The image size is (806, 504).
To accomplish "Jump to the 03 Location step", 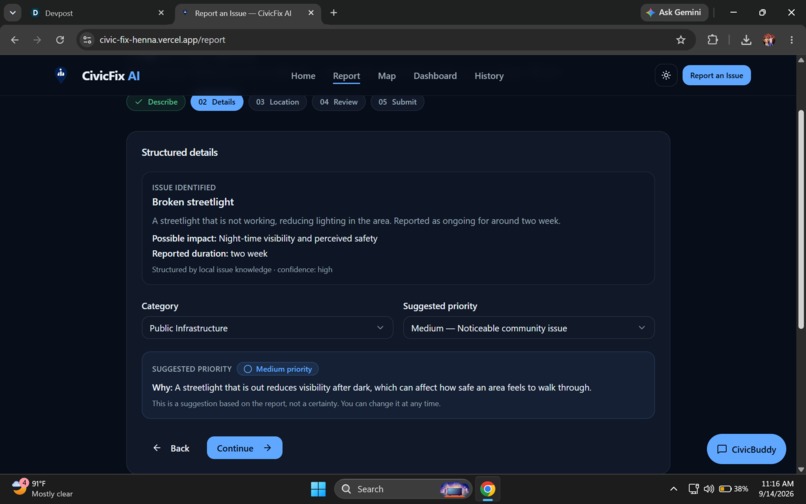I will click(x=277, y=102).
